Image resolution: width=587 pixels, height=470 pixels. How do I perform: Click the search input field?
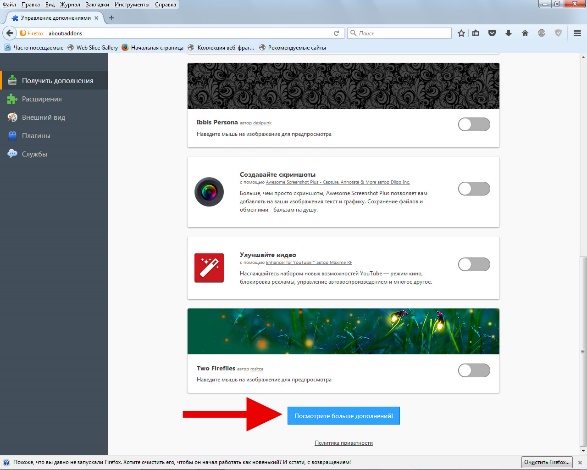(399, 33)
